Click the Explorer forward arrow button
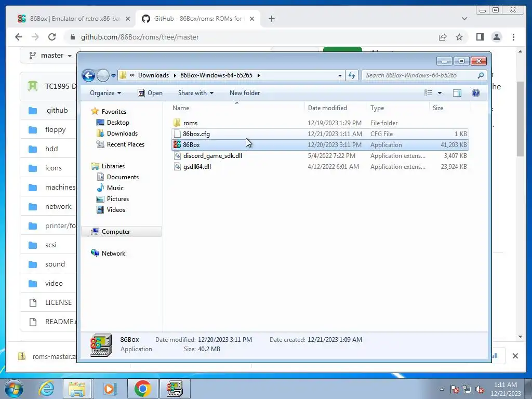The width and height of the screenshot is (532, 399). [103, 75]
